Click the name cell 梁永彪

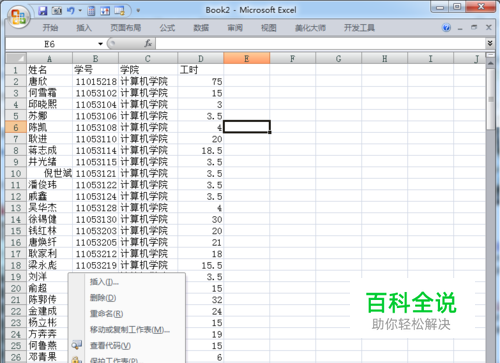point(49,265)
